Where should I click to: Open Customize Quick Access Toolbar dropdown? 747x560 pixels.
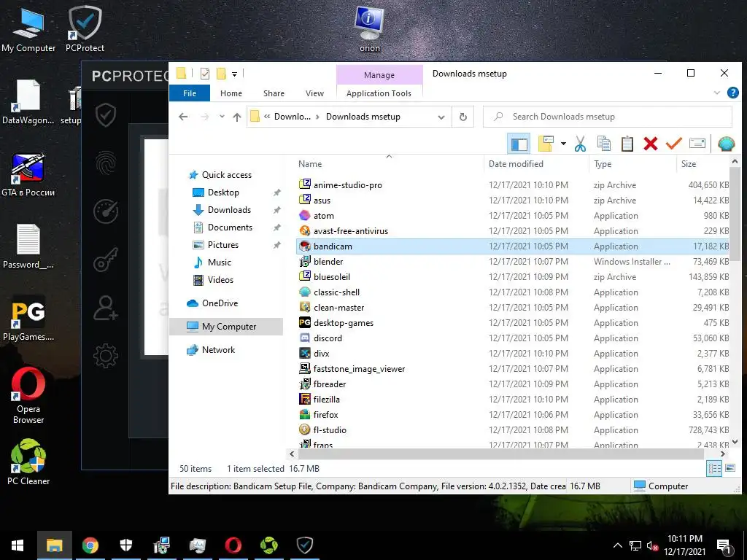coord(234,74)
